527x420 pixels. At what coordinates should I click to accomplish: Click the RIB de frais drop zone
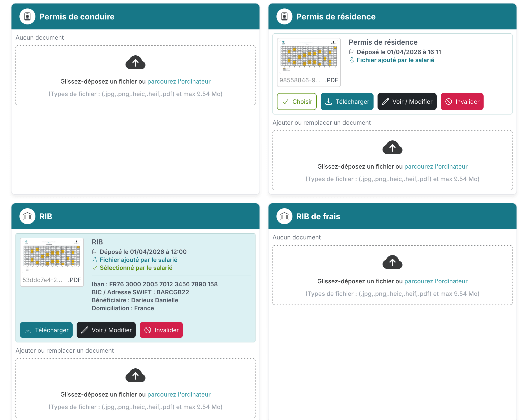pyautogui.click(x=393, y=275)
